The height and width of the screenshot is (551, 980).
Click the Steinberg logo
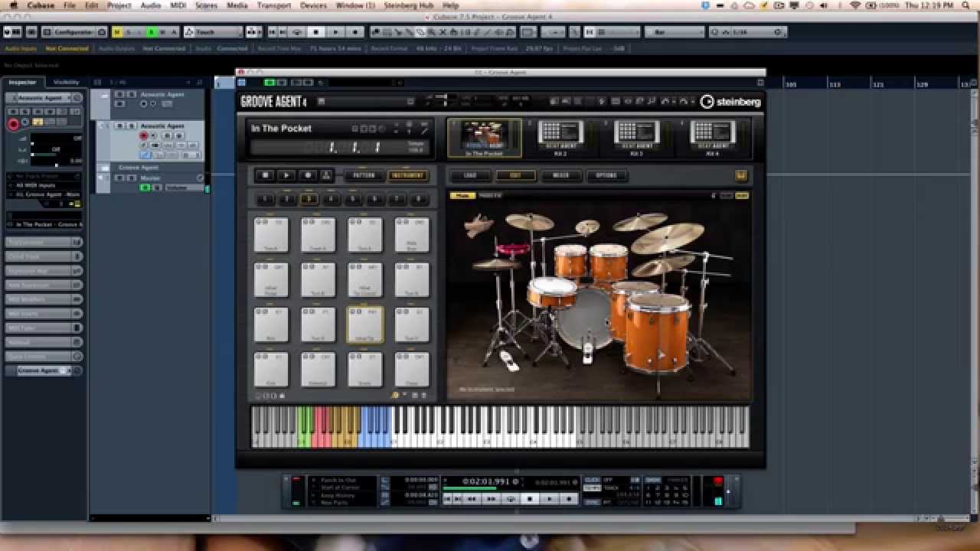tap(730, 101)
